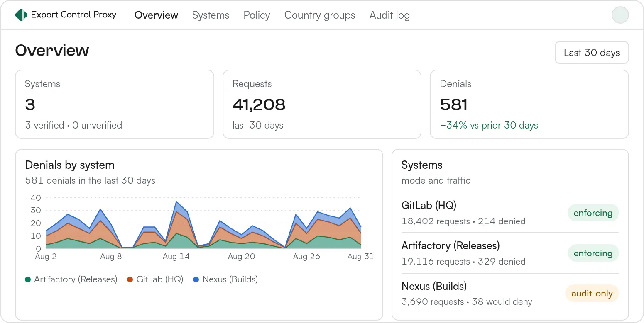Open the user avatar in the header
The width and height of the screenshot is (644, 323).
620,15
